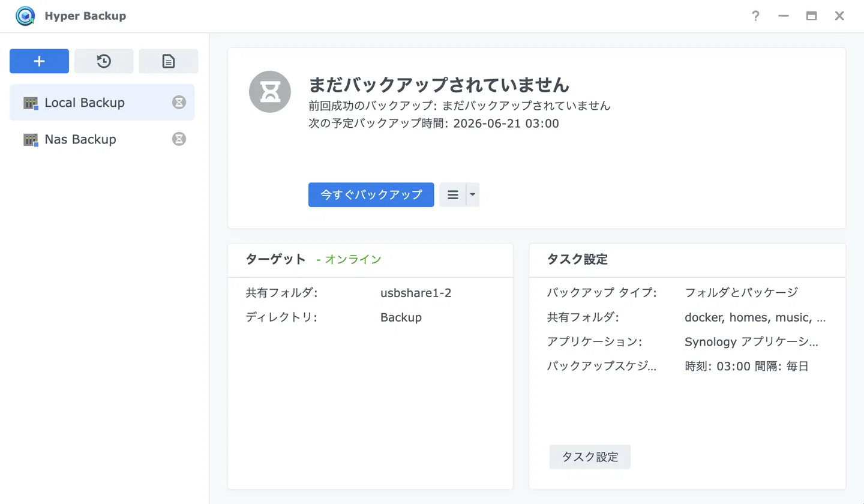Click the Synology アプリケーシ... value
This screenshot has height=504, width=864.
(x=751, y=342)
